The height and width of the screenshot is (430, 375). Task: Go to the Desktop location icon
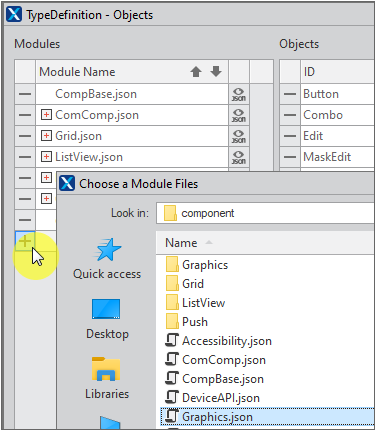(106, 309)
